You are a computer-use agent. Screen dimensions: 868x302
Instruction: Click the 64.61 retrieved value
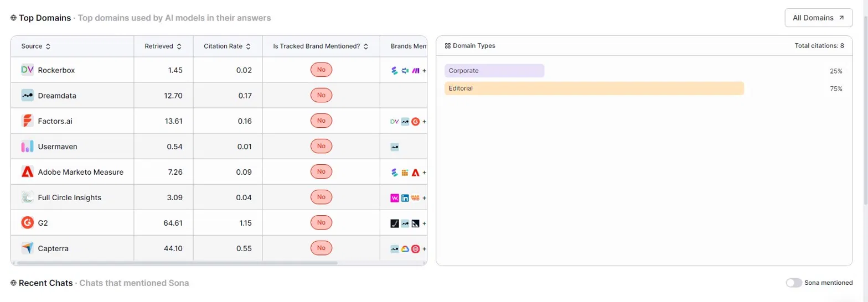point(173,223)
